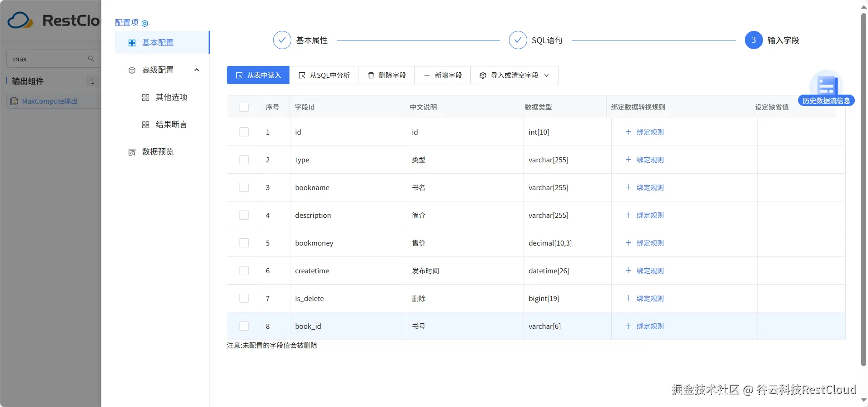Click the 删除字段 button

pyautogui.click(x=387, y=75)
